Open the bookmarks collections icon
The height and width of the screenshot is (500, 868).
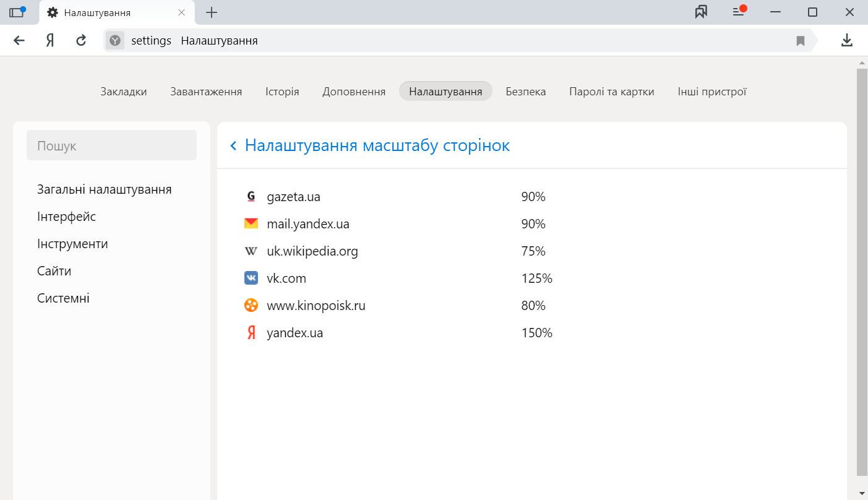click(701, 12)
